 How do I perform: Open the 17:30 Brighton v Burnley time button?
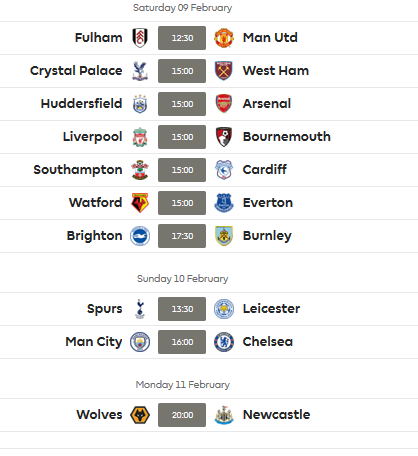point(182,236)
